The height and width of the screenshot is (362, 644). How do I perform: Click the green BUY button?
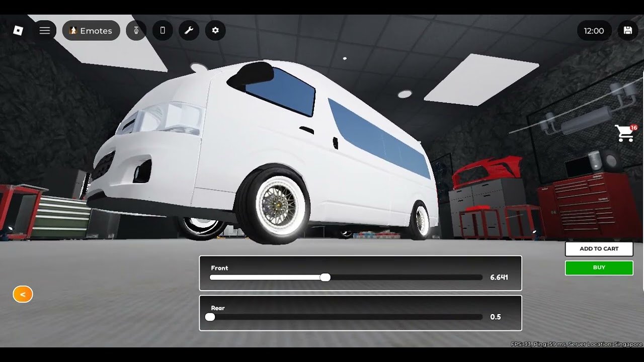tap(599, 267)
